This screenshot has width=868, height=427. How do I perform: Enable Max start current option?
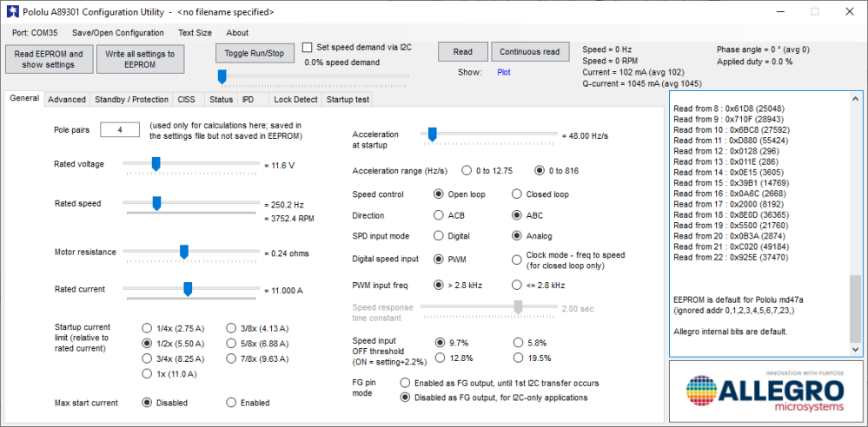point(232,403)
